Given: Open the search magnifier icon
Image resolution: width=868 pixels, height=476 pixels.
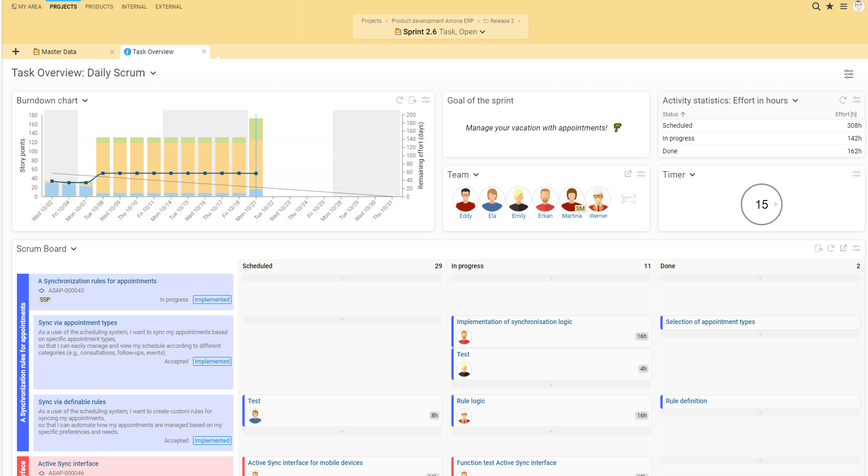Looking at the screenshot, I should [x=816, y=6].
